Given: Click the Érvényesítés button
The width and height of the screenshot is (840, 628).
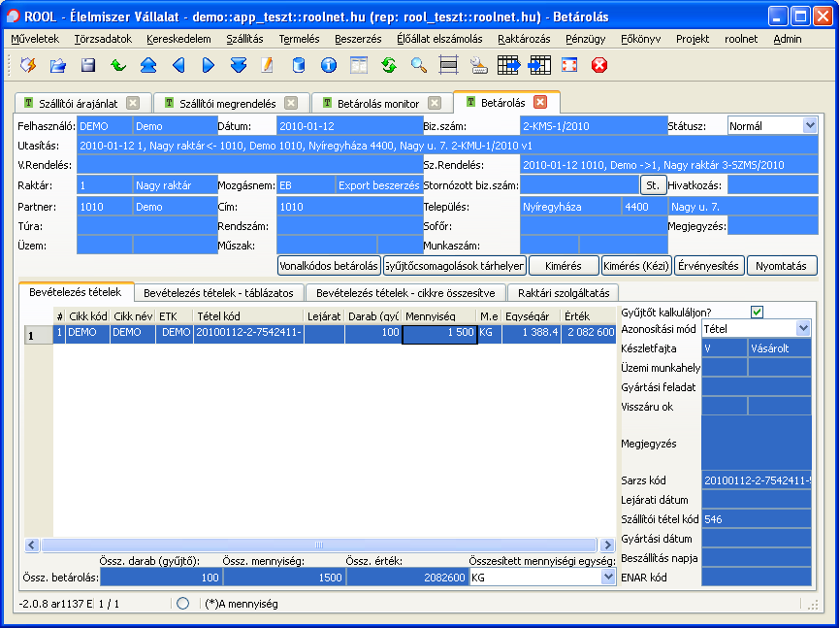Looking at the screenshot, I should pyautogui.click(x=709, y=265).
